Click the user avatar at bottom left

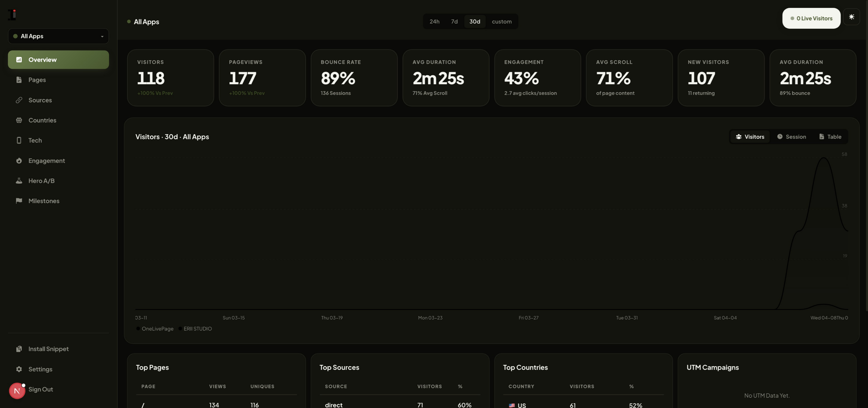coord(17,391)
